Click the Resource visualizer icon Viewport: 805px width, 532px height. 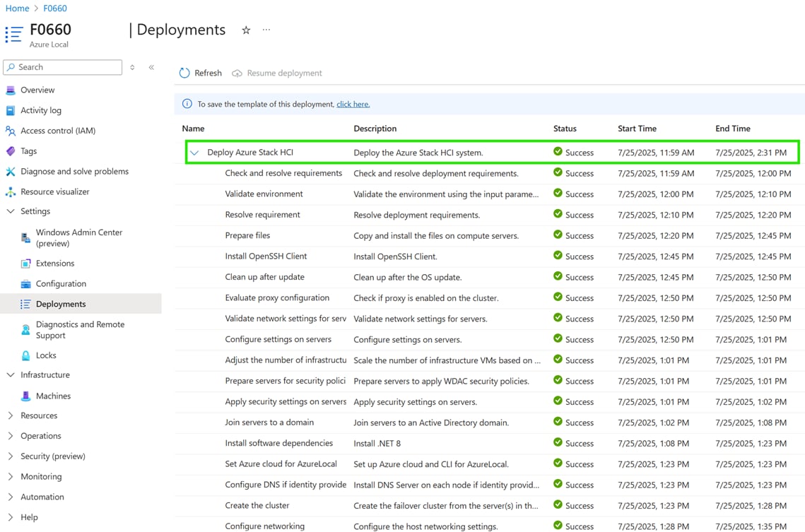11,192
